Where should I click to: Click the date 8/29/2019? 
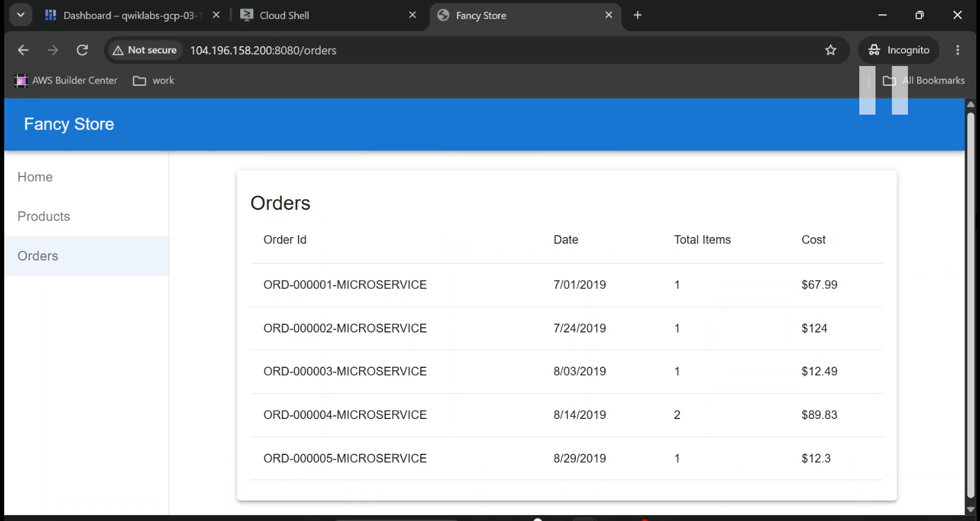(x=580, y=459)
